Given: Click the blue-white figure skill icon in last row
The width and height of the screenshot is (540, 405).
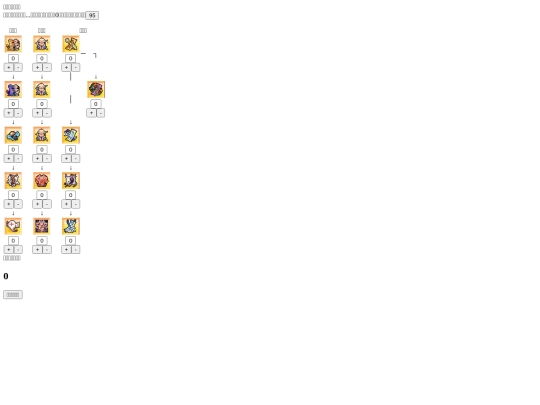Looking at the screenshot, I should (71, 226).
